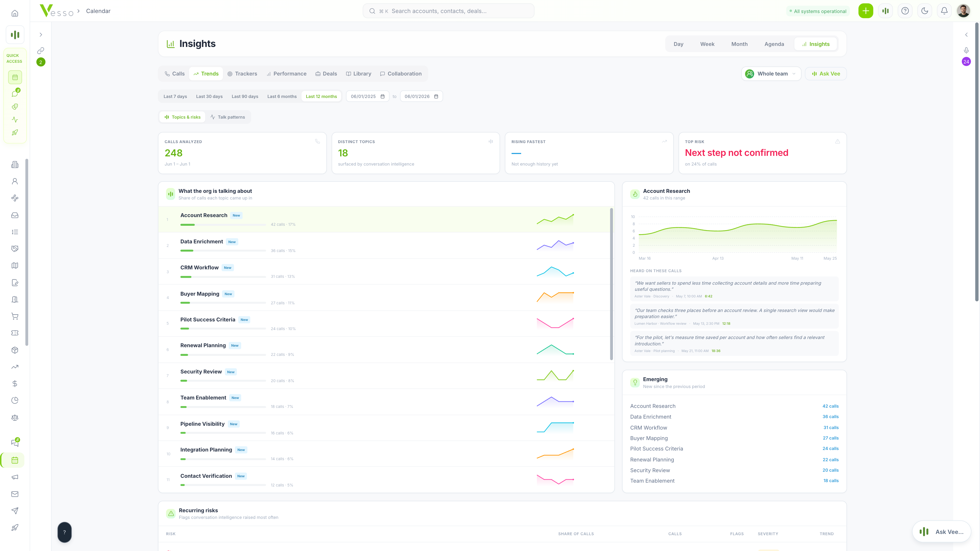
Task: Click the dark question mark help bubble
Action: tap(65, 532)
